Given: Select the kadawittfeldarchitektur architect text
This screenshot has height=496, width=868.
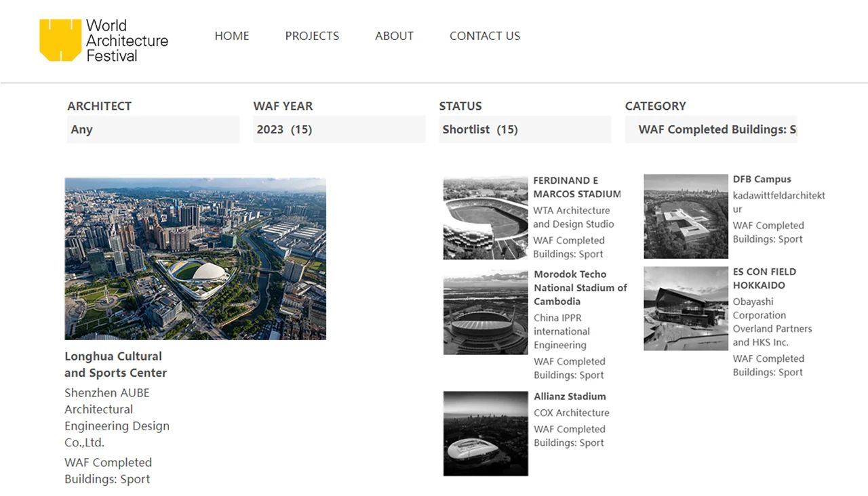Looking at the screenshot, I should click(779, 202).
